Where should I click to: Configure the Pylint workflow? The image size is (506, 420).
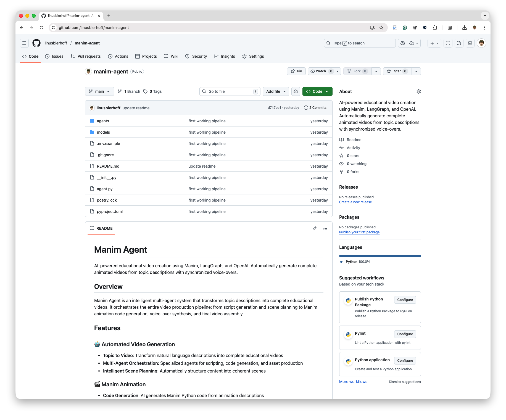[405, 334]
